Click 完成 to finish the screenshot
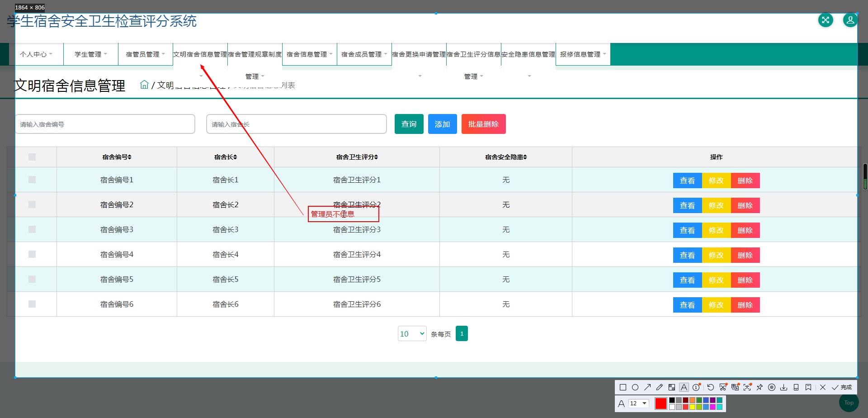The height and width of the screenshot is (418, 868). tap(842, 387)
